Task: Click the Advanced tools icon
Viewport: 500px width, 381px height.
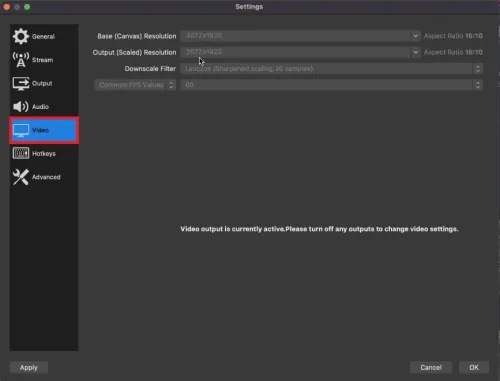Action: pos(21,177)
